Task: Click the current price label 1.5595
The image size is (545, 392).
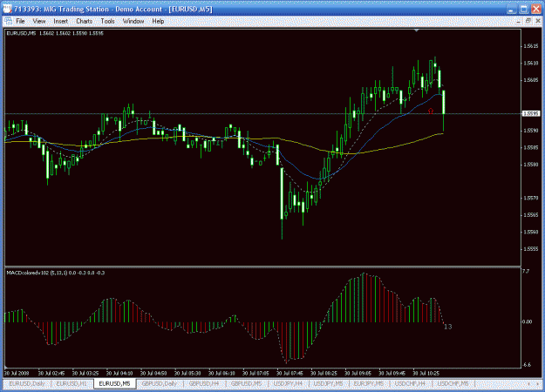Action: tap(531, 113)
